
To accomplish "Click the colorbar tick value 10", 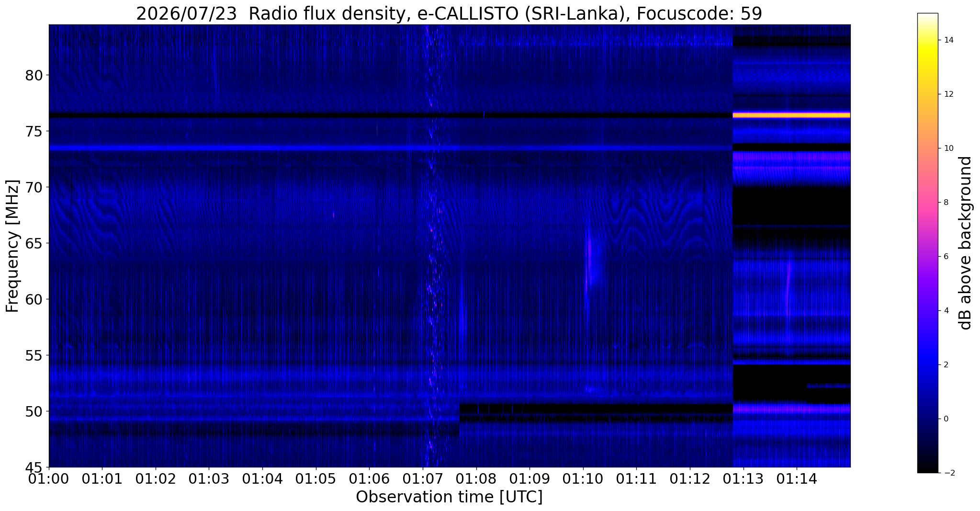I will (948, 148).
